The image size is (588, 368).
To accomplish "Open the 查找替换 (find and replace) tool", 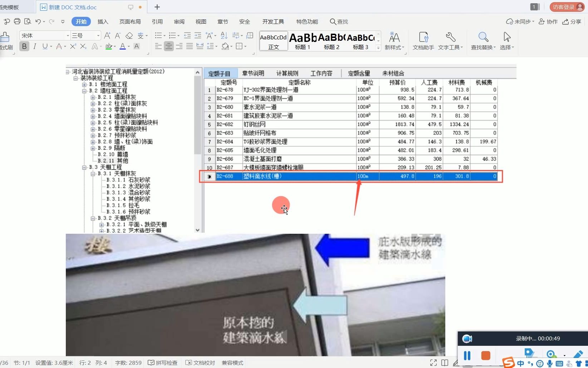I will point(482,40).
